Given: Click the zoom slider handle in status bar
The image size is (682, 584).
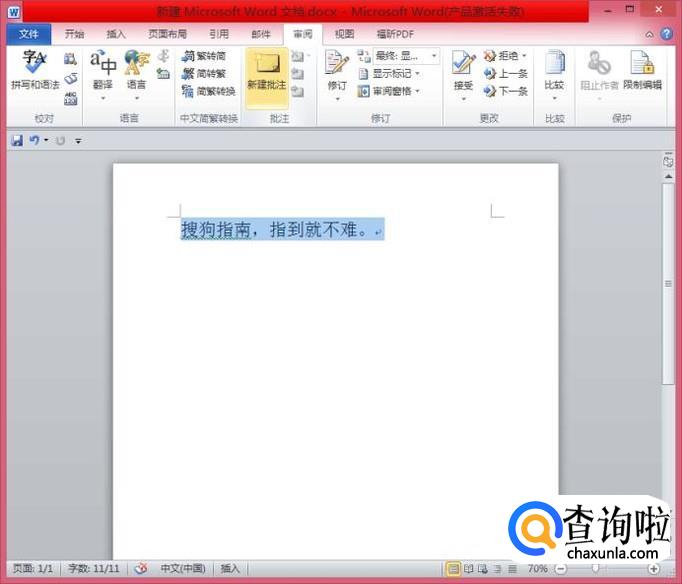Looking at the screenshot, I should 596,568.
